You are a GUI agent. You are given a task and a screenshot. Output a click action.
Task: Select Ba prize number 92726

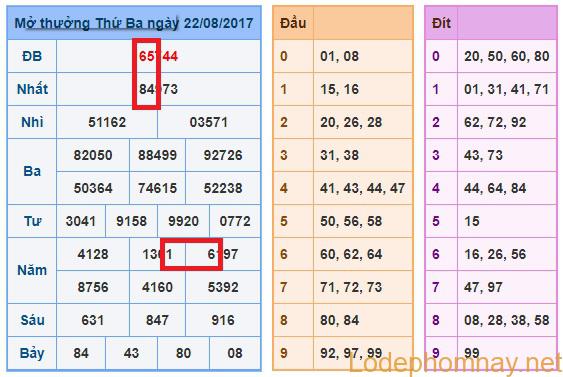(x=223, y=155)
